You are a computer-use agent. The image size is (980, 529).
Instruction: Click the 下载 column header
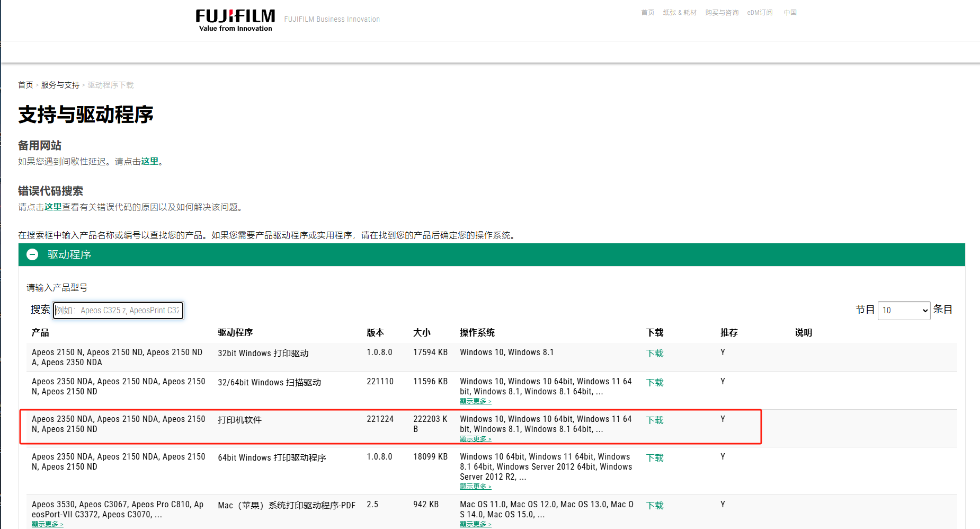click(655, 332)
